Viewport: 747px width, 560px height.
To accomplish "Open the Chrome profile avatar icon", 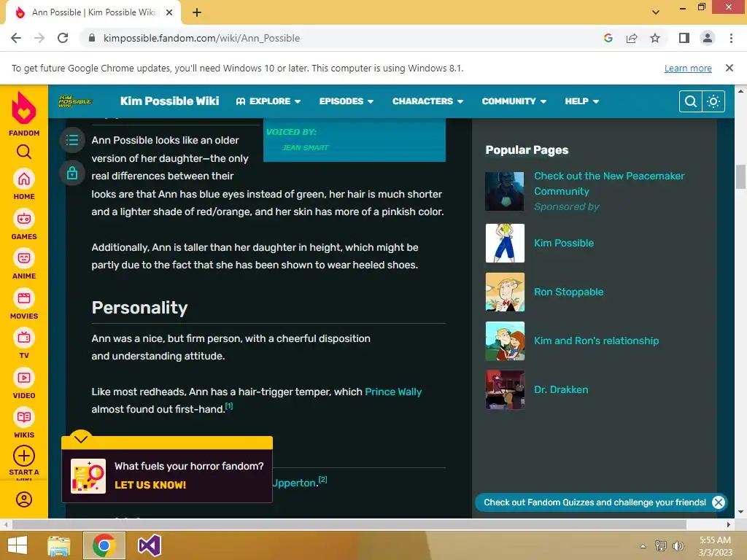I will [708, 38].
